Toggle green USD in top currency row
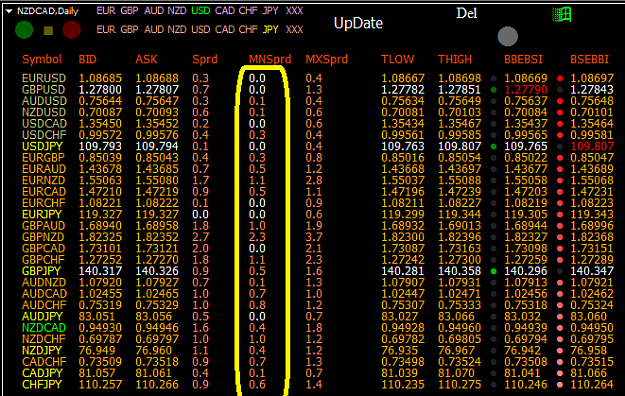 (200, 11)
